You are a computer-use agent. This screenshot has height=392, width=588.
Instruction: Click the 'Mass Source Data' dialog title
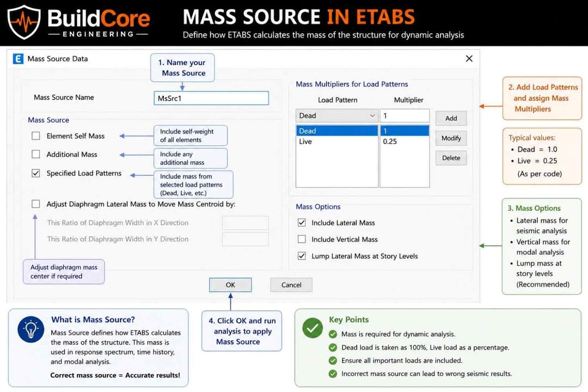pyautogui.click(x=57, y=58)
